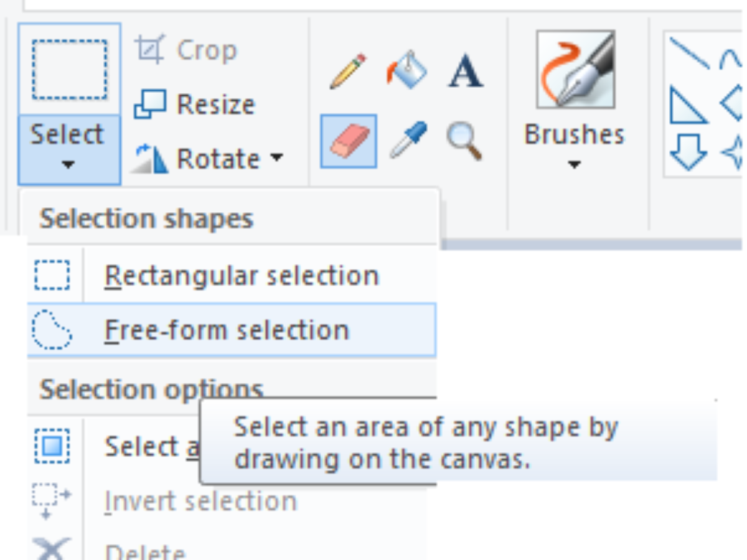
Task: Click the dashed rectangle Select icon
Action: [69, 69]
